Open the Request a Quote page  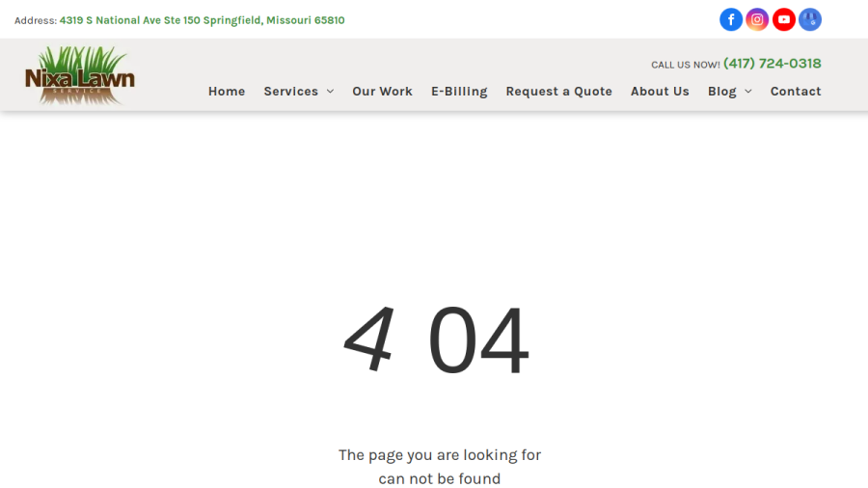tap(559, 92)
